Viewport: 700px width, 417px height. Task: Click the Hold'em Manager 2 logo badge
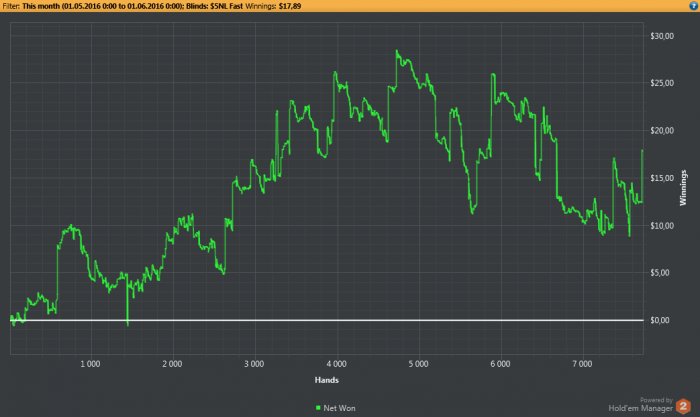click(683, 406)
